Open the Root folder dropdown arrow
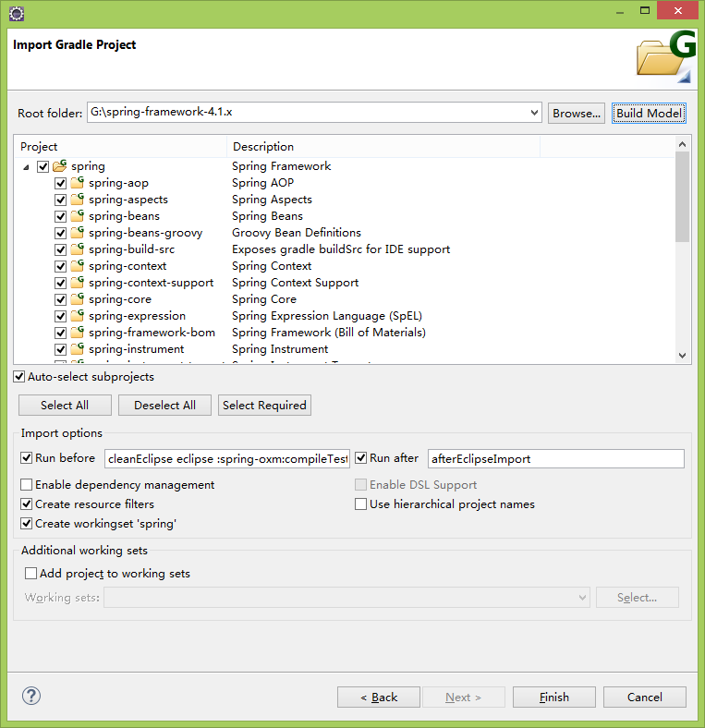Screen dimensions: 705x728 pyautogui.click(x=534, y=113)
